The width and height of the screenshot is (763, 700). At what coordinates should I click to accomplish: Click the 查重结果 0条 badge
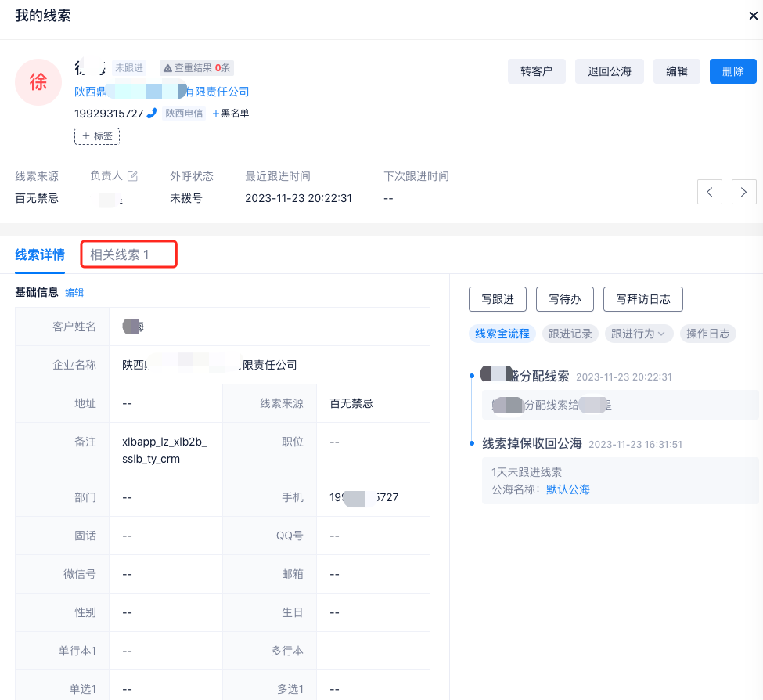[196, 68]
